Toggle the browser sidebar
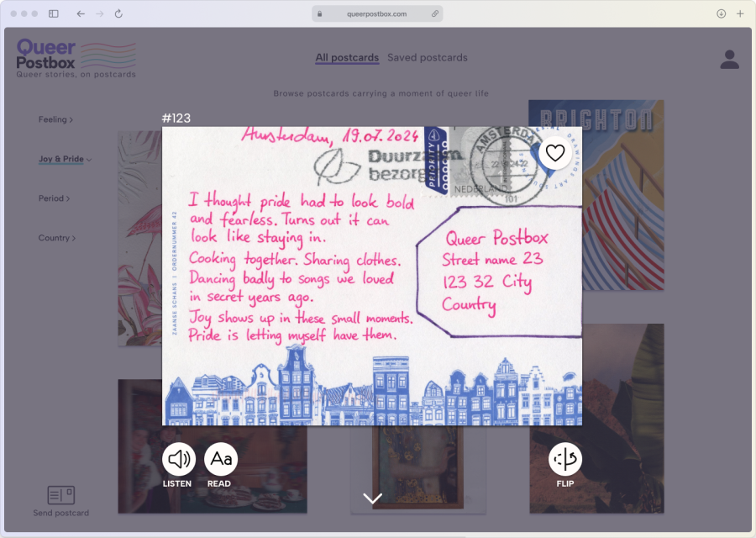Screen dimensions: 756x538 54,13
